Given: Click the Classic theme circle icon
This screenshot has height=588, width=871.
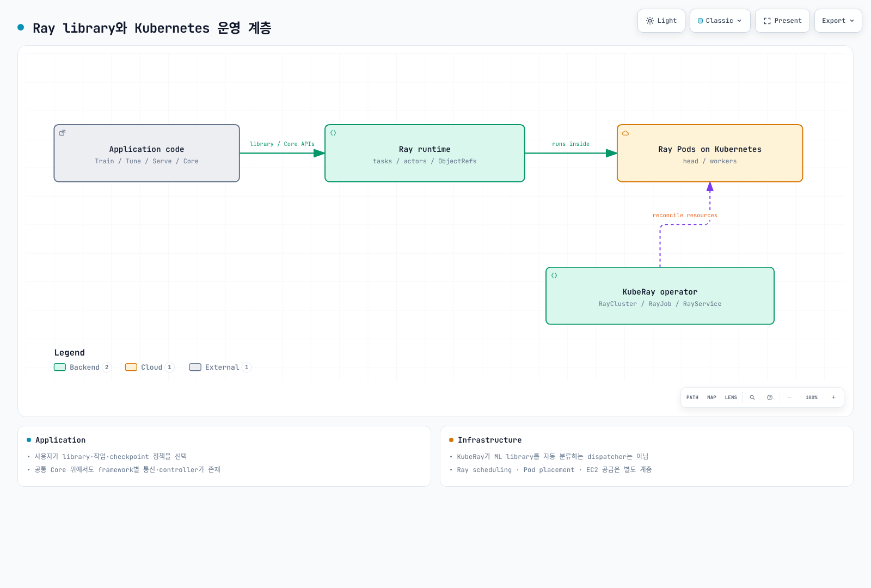Looking at the screenshot, I should [701, 21].
